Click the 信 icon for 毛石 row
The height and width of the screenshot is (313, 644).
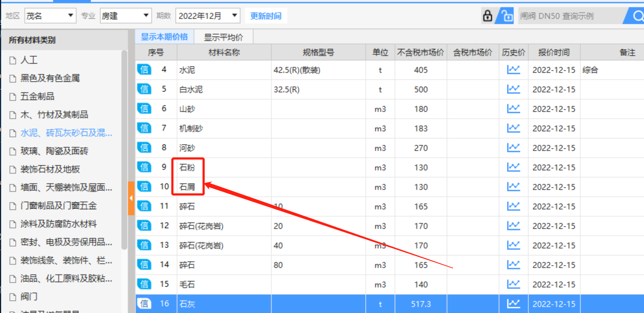(x=144, y=284)
